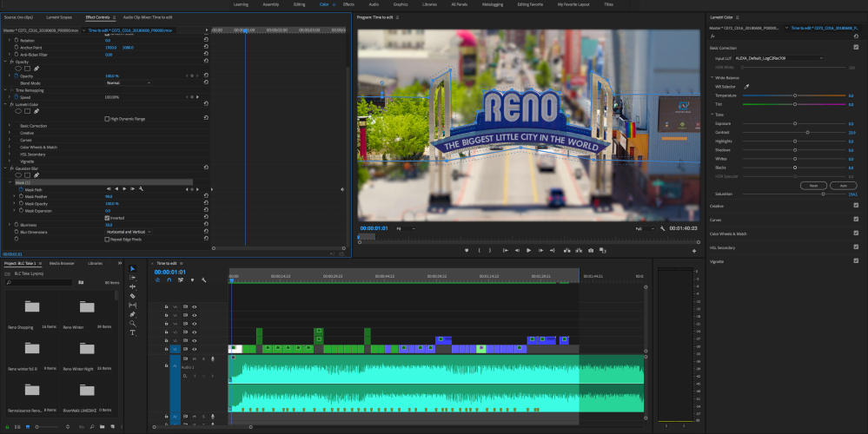Adjust the Contrast slider handle
The width and height of the screenshot is (868, 434).
807,132
